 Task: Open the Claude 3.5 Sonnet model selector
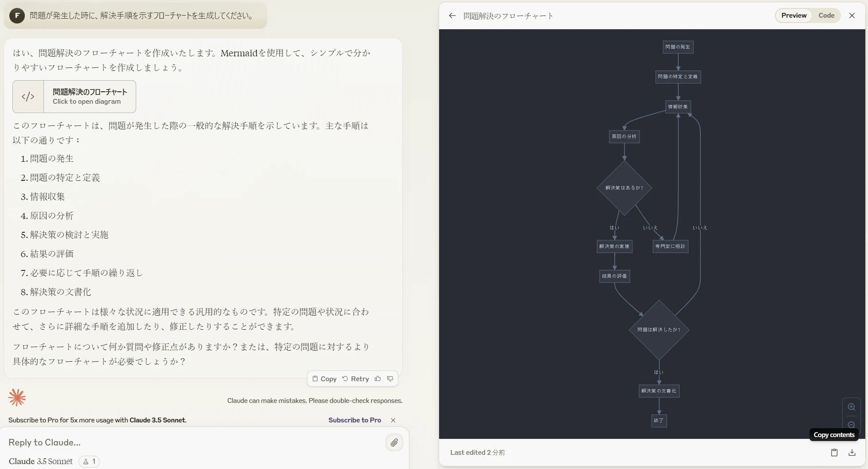[x=40, y=461]
